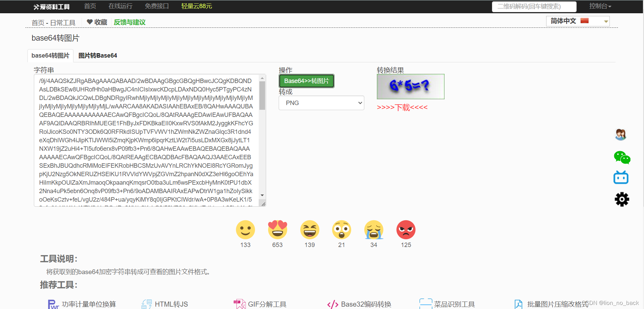Expand the 控制台 dropdown menu
Screen dimensions: 644x309
[x=600, y=6]
